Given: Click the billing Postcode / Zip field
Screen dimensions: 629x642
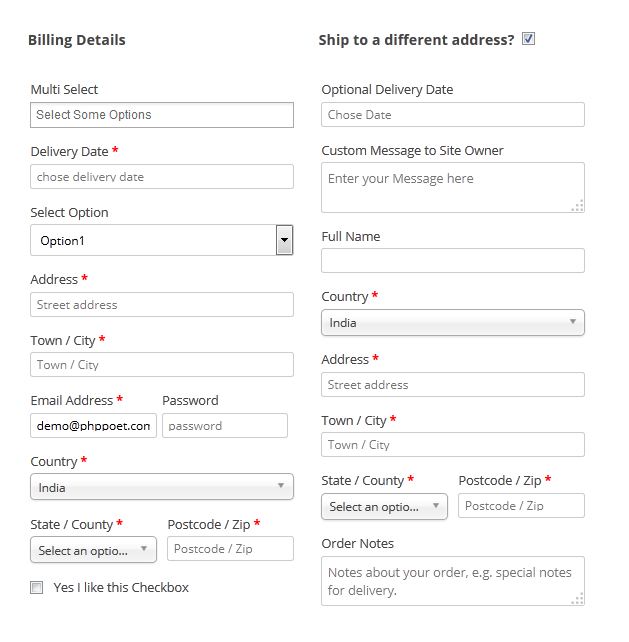Looking at the screenshot, I should coord(231,549).
